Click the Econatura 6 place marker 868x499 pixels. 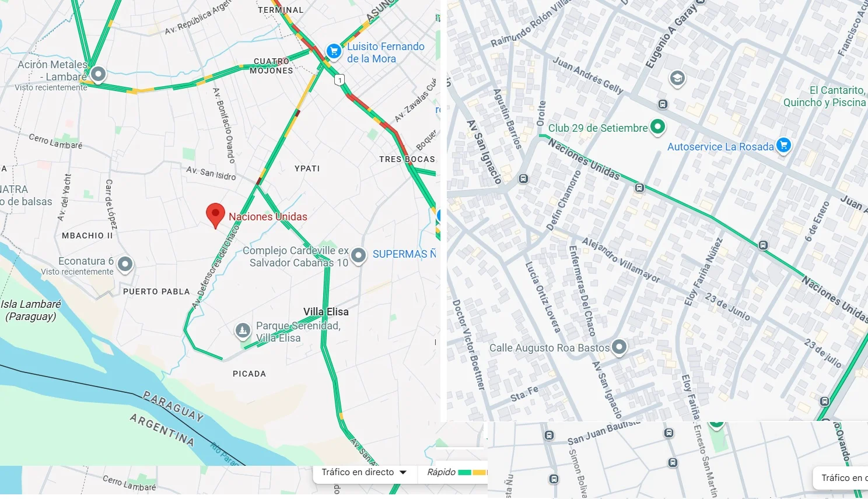(125, 265)
